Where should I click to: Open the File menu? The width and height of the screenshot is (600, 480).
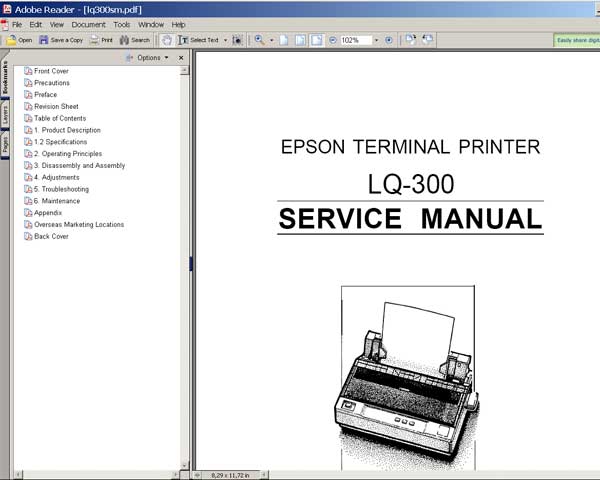[x=17, y=24]
